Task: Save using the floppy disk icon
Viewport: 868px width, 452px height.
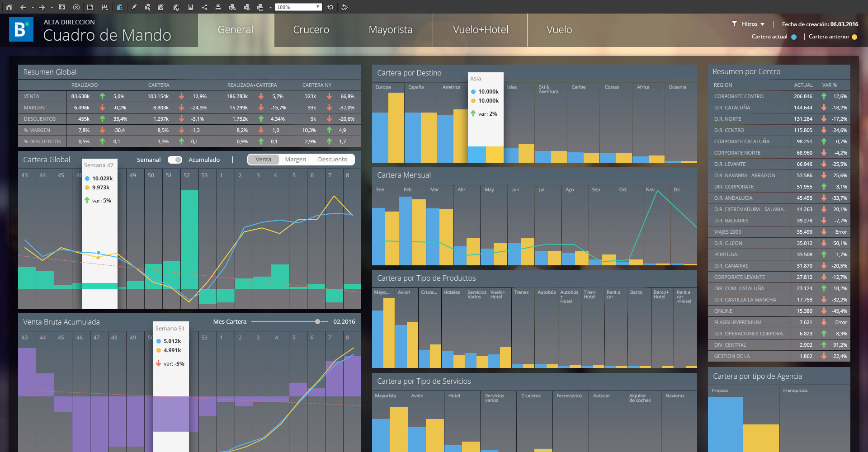Action: [x=90, y=7]
